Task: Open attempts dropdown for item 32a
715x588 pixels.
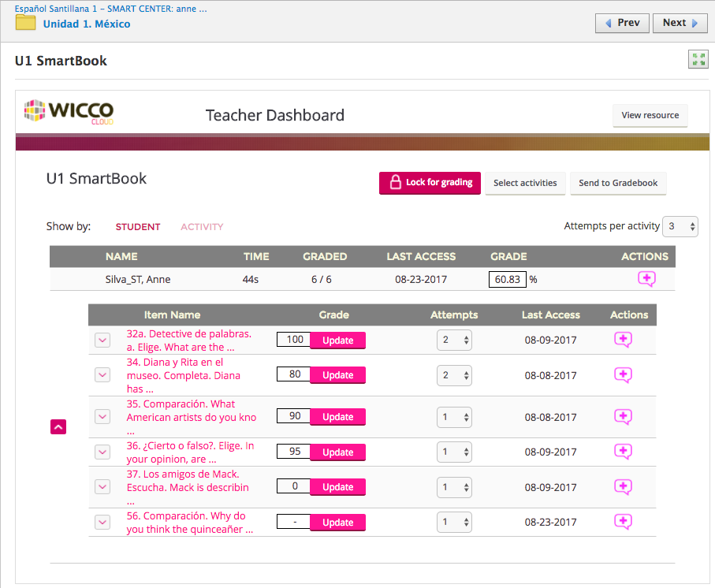Action: 454,340
